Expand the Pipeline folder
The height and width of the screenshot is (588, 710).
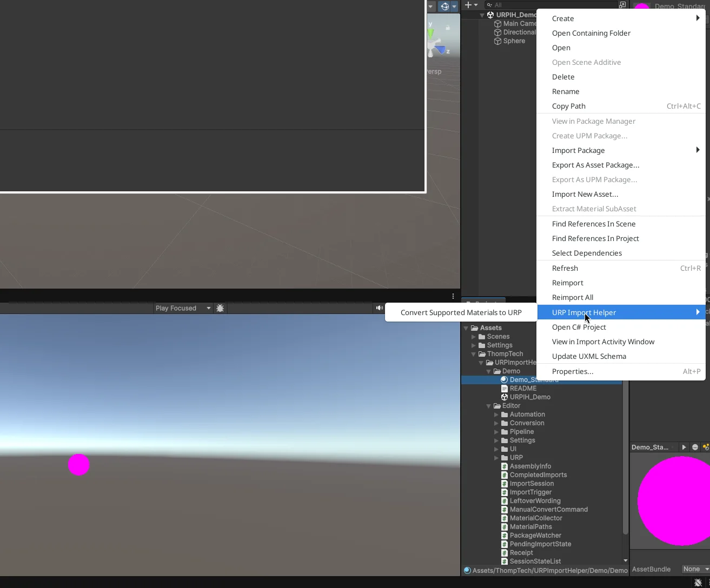(496, 432)
